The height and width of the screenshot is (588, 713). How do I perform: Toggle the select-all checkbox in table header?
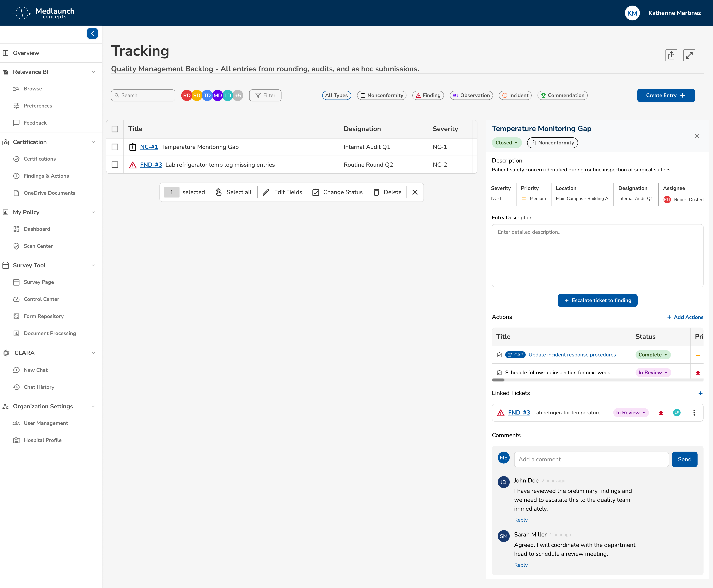(115, 129)
